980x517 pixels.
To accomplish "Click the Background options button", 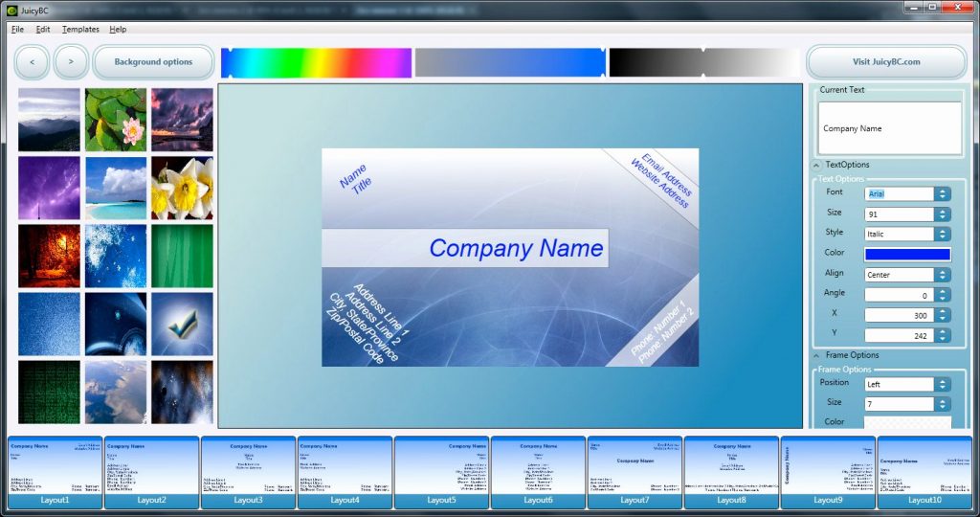I will pyautogui.click(x=153, y=62).
